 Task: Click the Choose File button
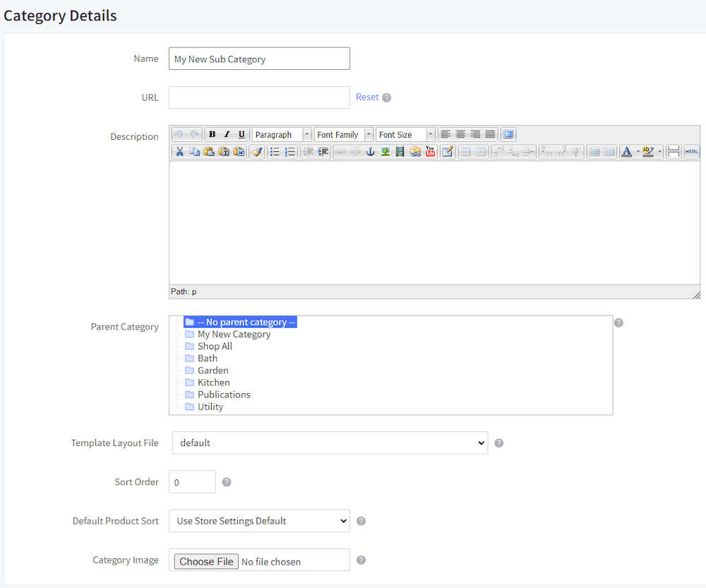coord(206,561)
